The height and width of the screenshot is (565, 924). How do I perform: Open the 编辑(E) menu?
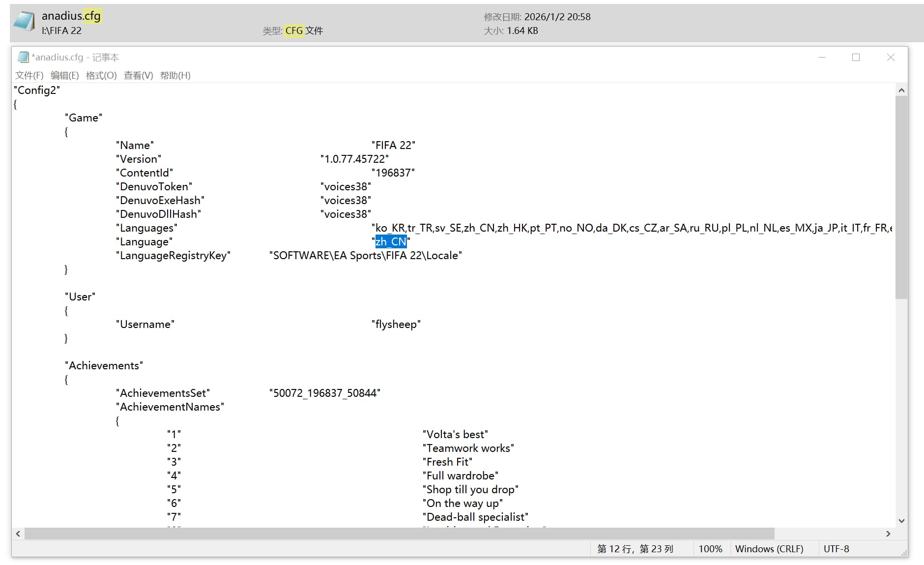65,75
